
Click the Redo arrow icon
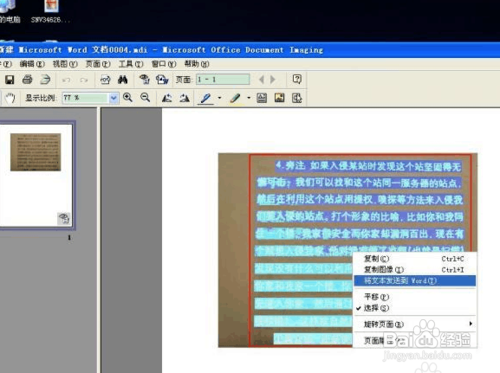tap(84, 80)
